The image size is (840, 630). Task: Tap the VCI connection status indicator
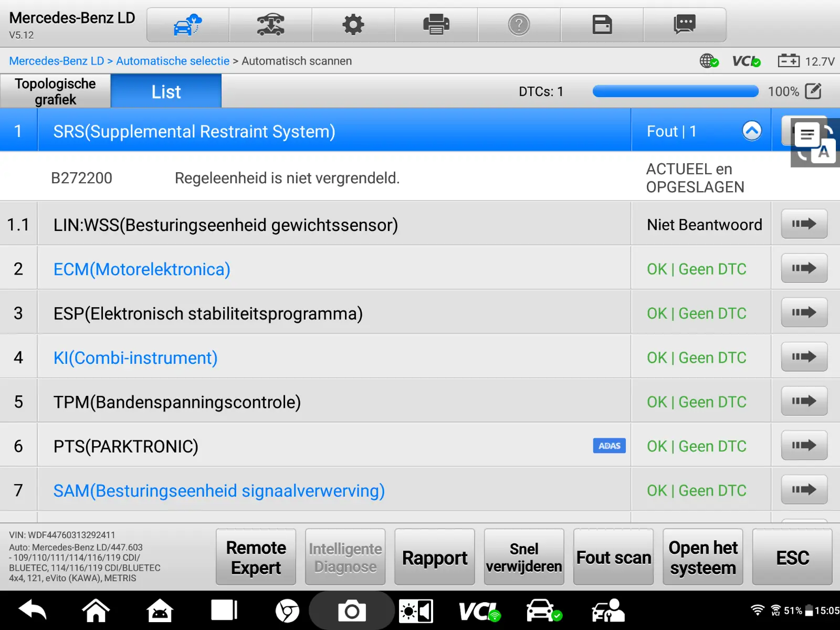tap(746, 61)
